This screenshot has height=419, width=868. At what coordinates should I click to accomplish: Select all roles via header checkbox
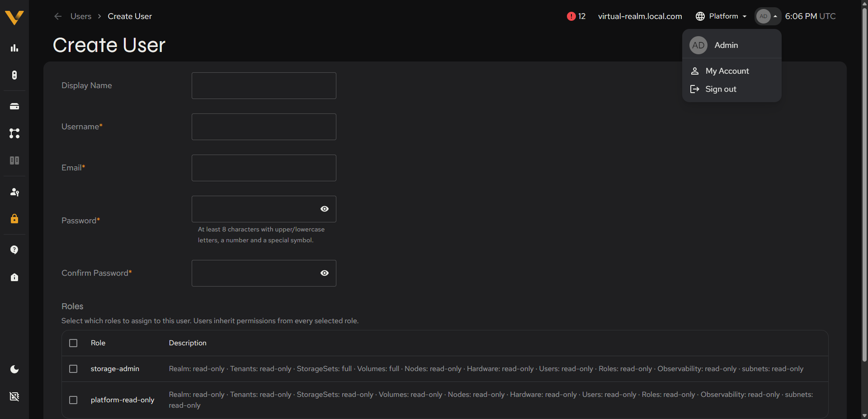point(73,343)
